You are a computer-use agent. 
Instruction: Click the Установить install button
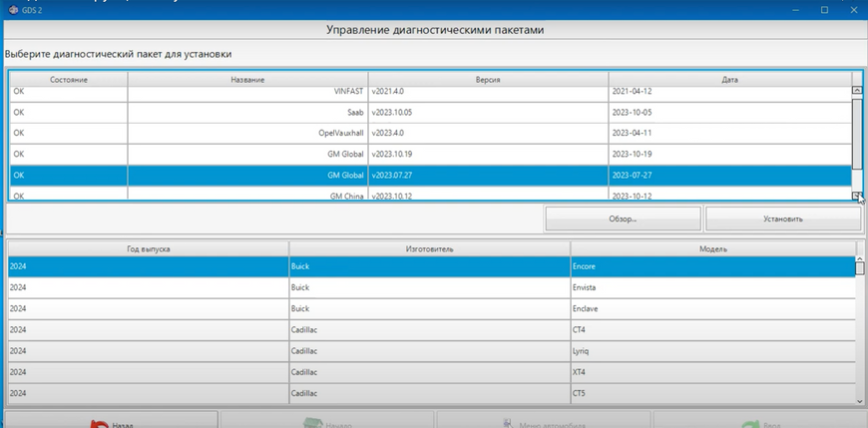(x=783, y=218)
